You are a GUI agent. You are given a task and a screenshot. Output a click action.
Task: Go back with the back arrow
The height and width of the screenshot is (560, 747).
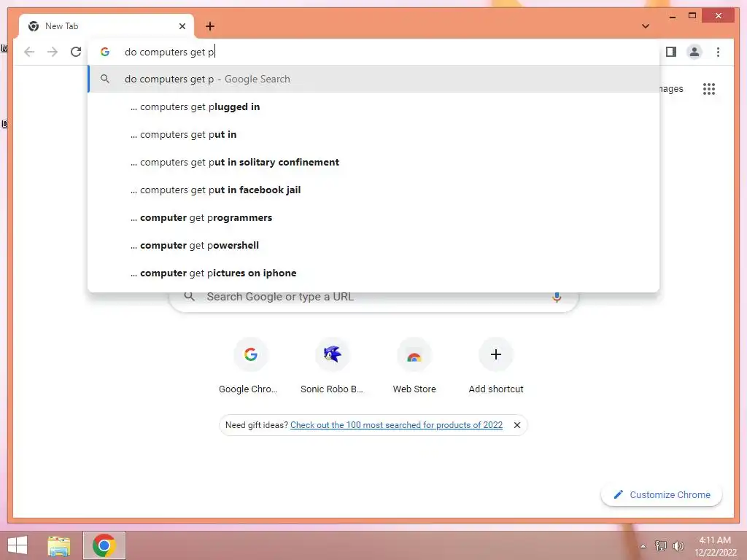tap(29, 52)
